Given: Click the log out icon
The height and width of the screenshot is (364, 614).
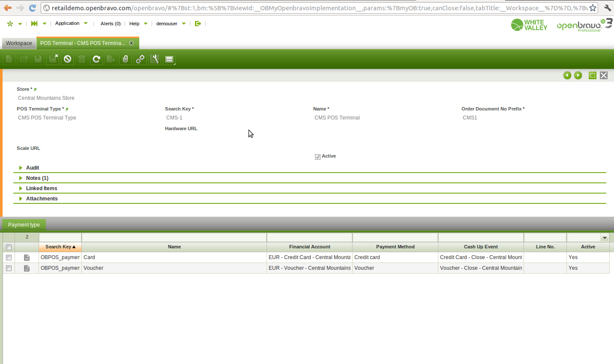Looking at the screenshot, I should (198, 24).
